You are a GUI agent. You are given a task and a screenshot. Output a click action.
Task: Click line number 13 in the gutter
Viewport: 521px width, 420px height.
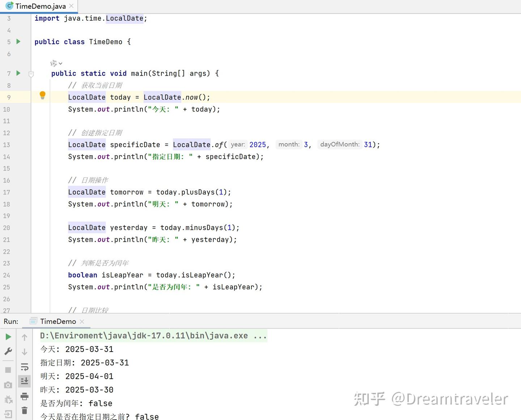coord(7,145)
